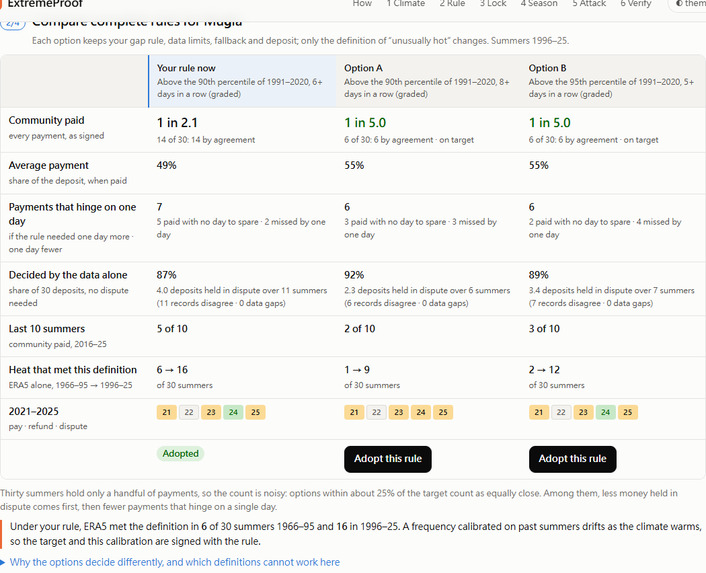Go to step 2 Rule

452,4
